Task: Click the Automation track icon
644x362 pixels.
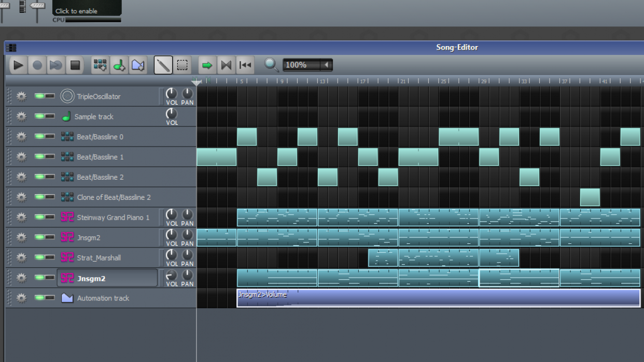Action: (x=67, y=298)
